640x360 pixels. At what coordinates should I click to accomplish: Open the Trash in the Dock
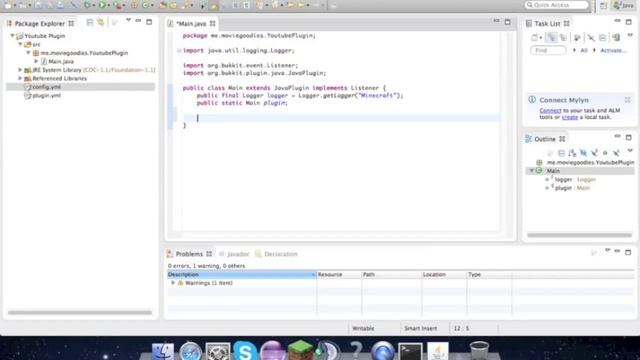pyautogui.click(x=479, y=351)
